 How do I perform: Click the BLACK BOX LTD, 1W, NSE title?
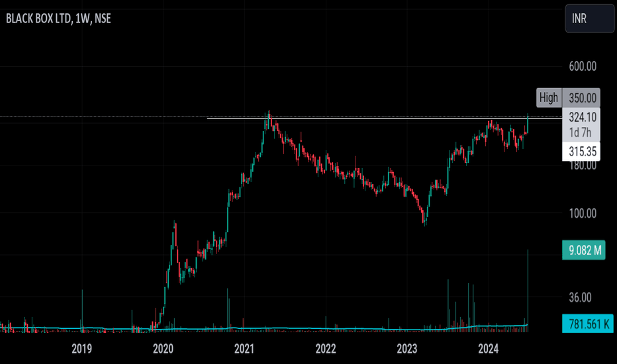click(x=58, y=19)
